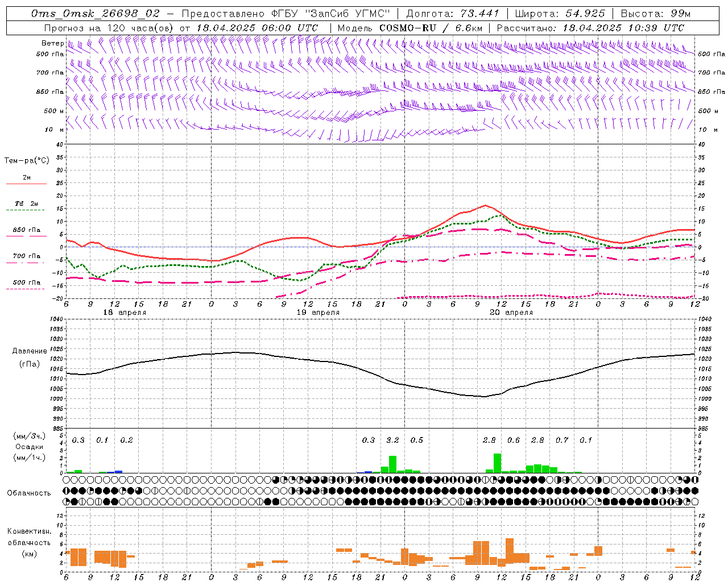Click the "Осадки" precipitation label
Screen dimensions: 728x582
(x=30, y=447)
